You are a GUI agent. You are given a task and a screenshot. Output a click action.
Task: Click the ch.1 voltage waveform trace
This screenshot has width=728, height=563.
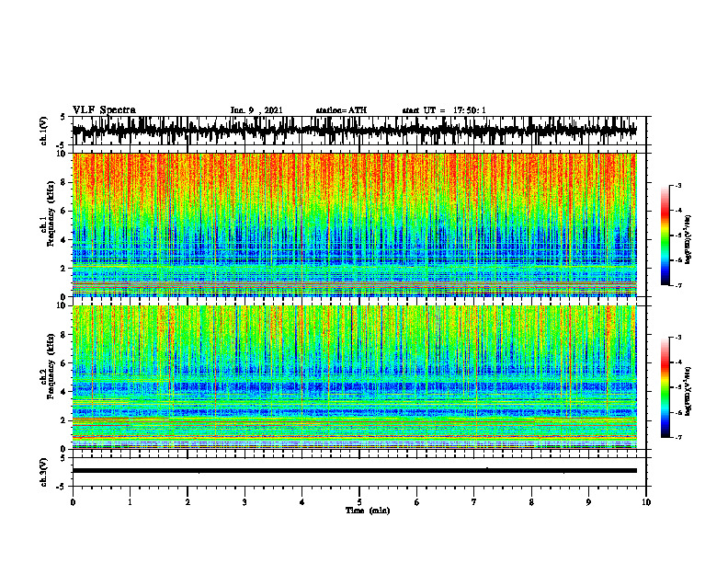354,131
